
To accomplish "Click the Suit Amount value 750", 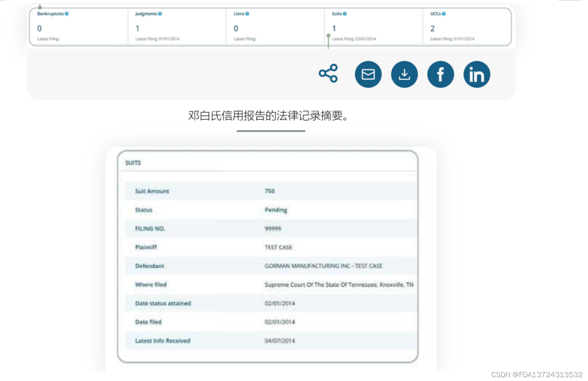I will pos(269,191).
